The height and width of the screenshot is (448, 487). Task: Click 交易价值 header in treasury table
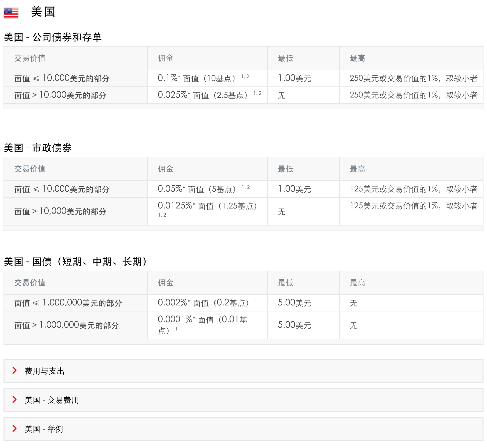(x=30, y=283)
